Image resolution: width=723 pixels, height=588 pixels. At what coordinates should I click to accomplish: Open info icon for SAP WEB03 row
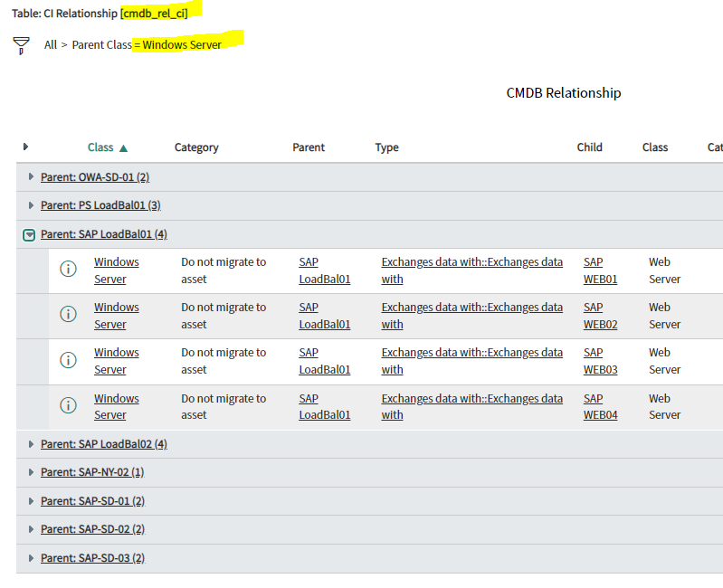point(68,360)
